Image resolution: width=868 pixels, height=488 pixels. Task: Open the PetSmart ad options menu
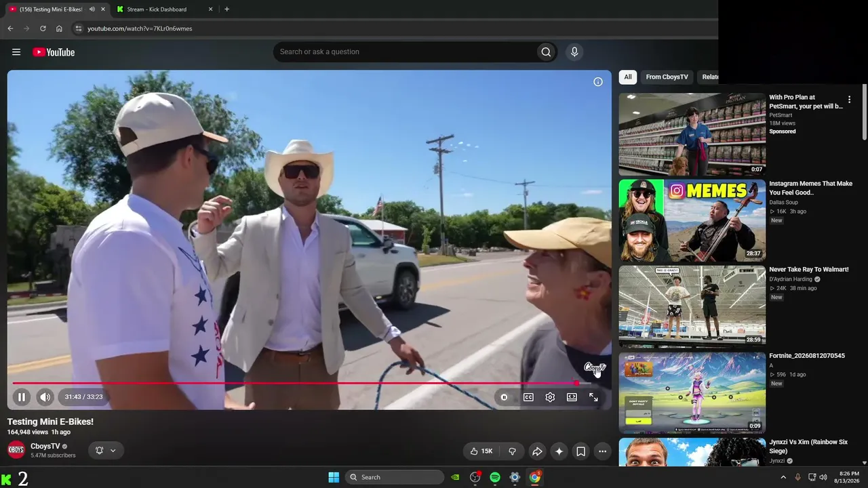(x=849, y=100)
